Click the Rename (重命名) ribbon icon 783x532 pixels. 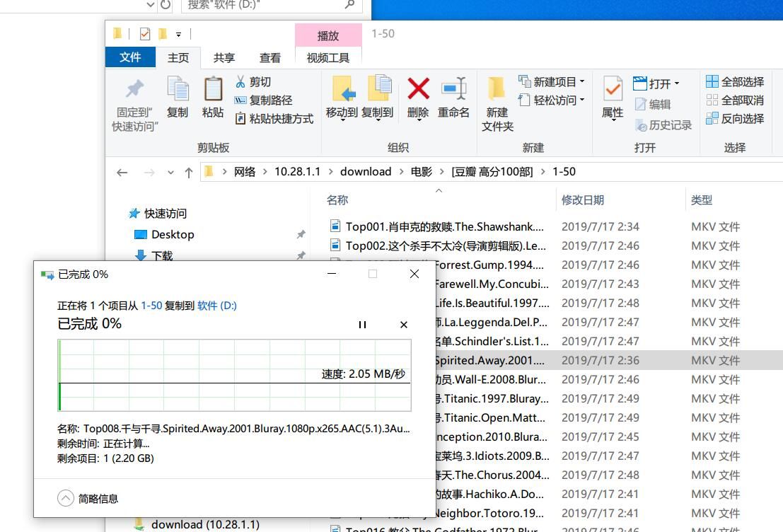click(x=453, y=90)
